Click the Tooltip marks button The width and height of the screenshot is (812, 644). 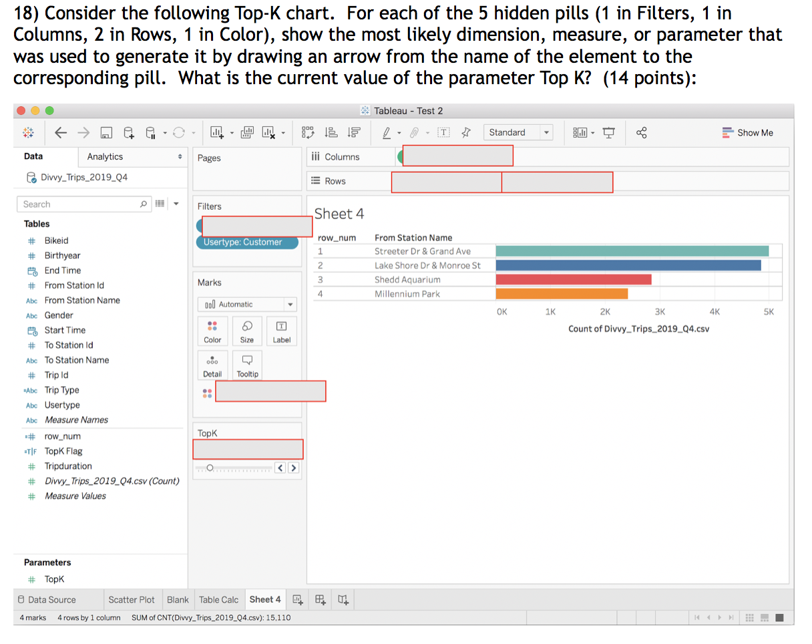247,366
